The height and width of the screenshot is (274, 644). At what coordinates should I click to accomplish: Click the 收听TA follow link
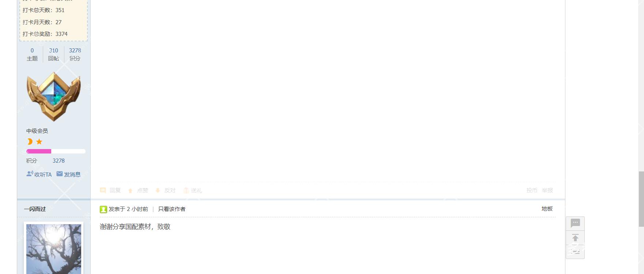point(39,174)
